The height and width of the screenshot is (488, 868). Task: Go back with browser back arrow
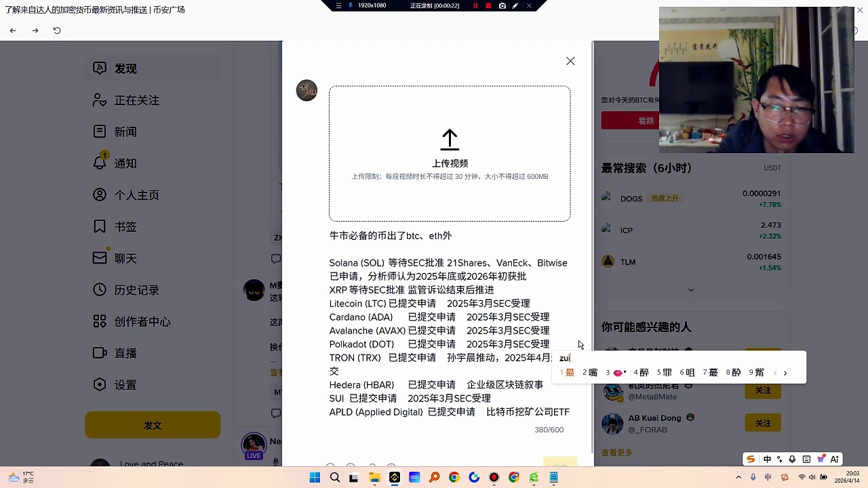click(13, 30)
